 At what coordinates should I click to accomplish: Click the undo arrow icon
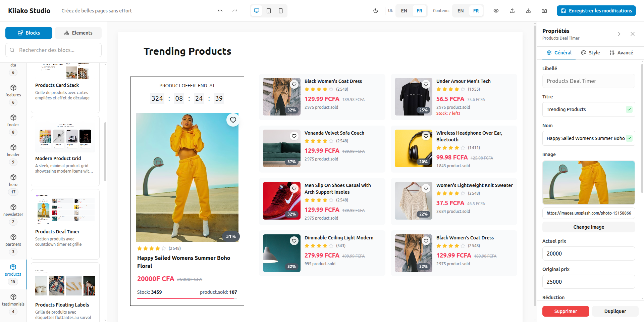[220, 11]
